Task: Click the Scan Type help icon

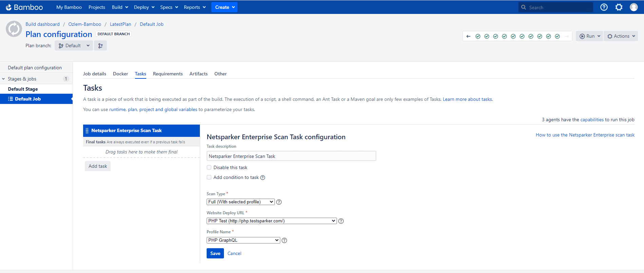Action: pyautogui.click(x=279, y=202)
